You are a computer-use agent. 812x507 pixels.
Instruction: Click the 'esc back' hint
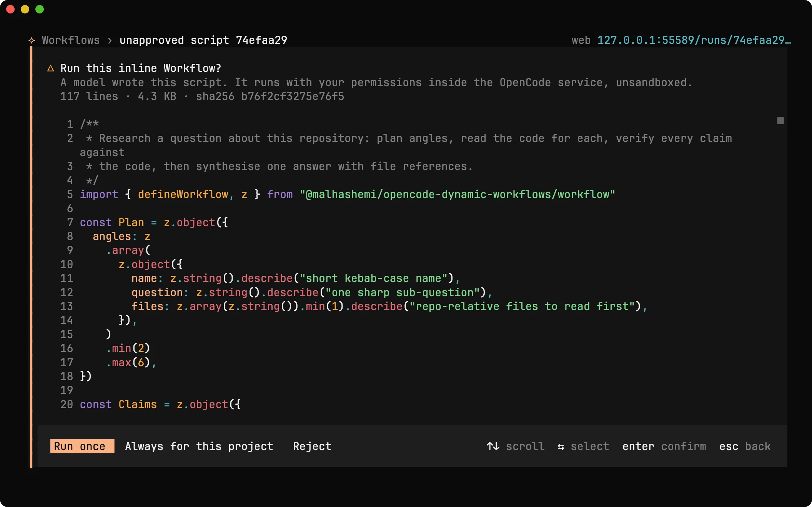pyautogui.click(x=745, y=446)
